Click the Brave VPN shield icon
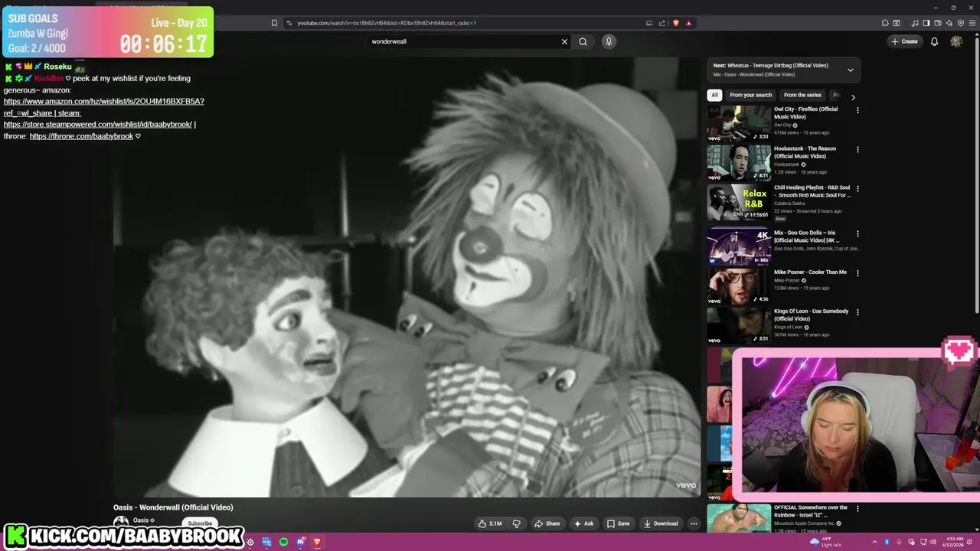The height and width of the screenshot is (551, 980). [x=961, y=23]
